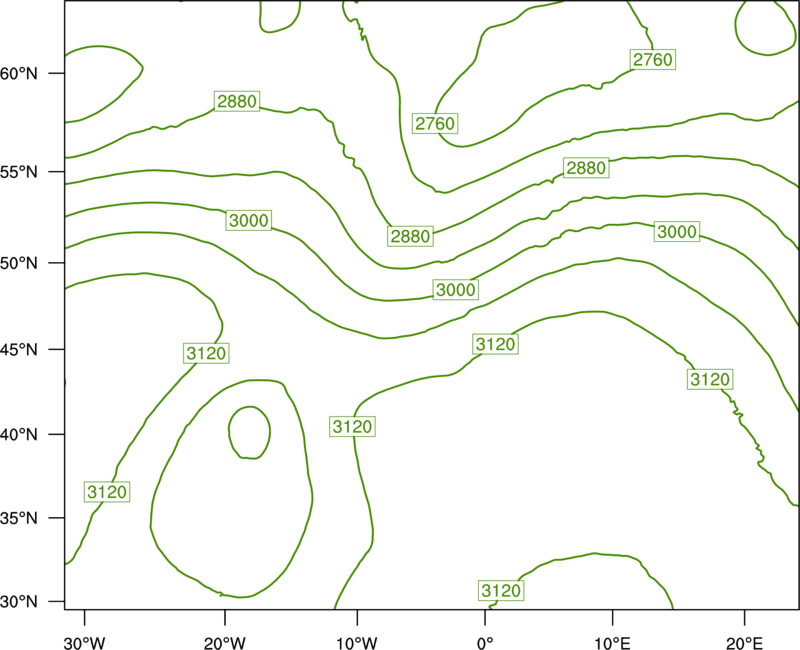Click the 30°N latitude axis label
The height and width of the screenshot is (650, 800).
pos(19,602)
